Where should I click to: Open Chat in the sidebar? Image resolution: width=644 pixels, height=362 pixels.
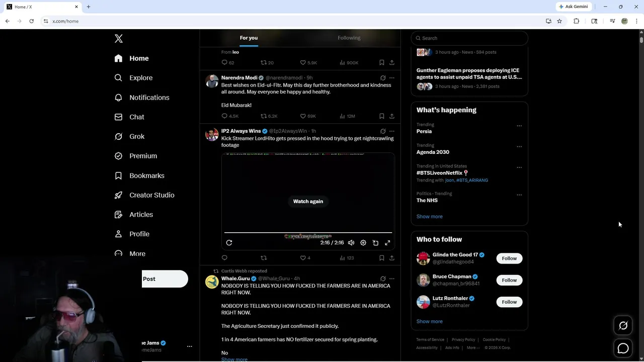click(x=129, y=117)
